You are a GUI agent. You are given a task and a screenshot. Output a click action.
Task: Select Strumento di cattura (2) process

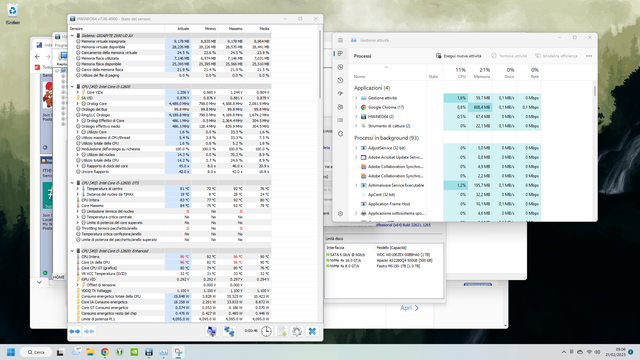pos(447,126)
